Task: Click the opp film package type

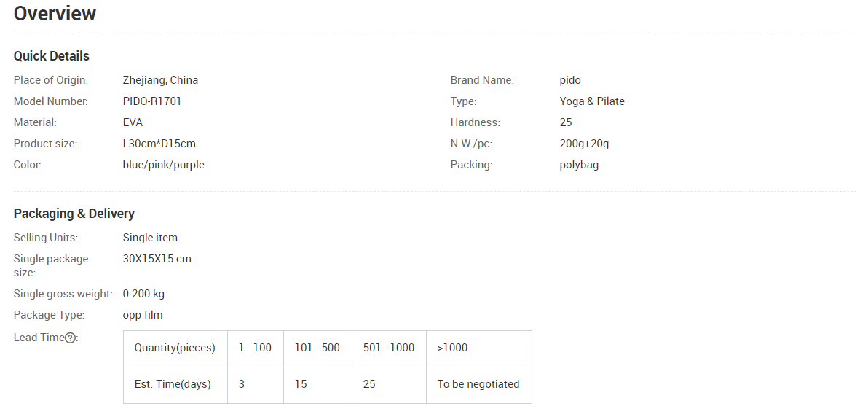Action: point(143,315)
